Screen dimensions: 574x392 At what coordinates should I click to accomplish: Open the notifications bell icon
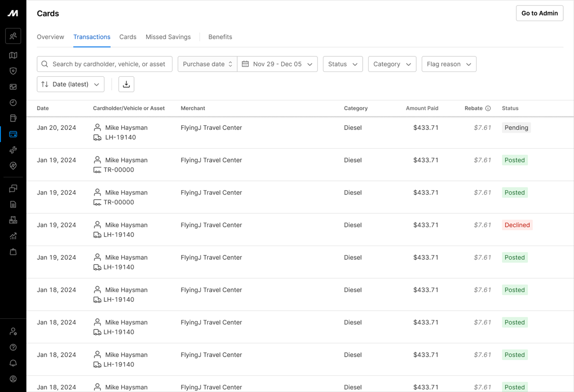[13, 363]
